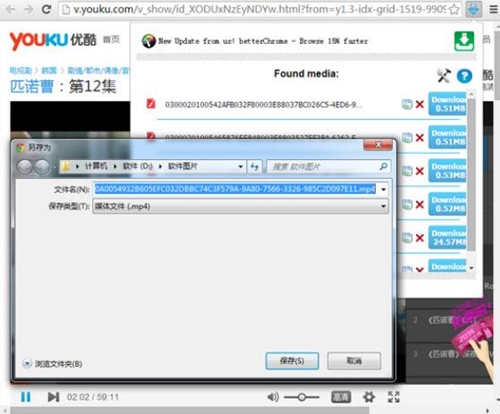Click the search box in save dialog

click(x=329, y=166)
